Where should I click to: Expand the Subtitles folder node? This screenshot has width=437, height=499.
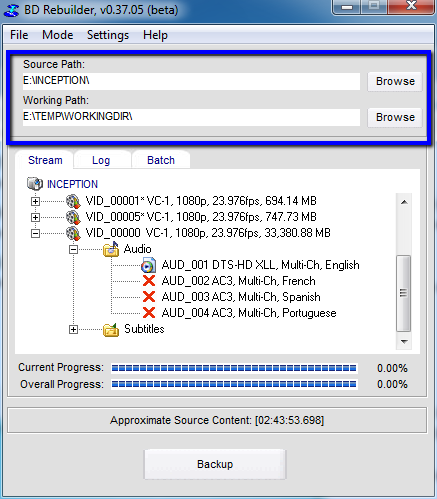click(73, 330)
